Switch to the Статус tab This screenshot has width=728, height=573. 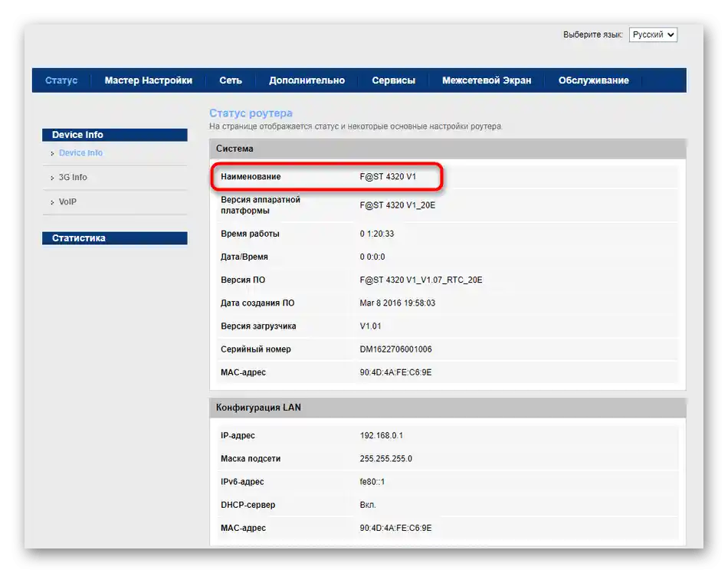(61, 80)
